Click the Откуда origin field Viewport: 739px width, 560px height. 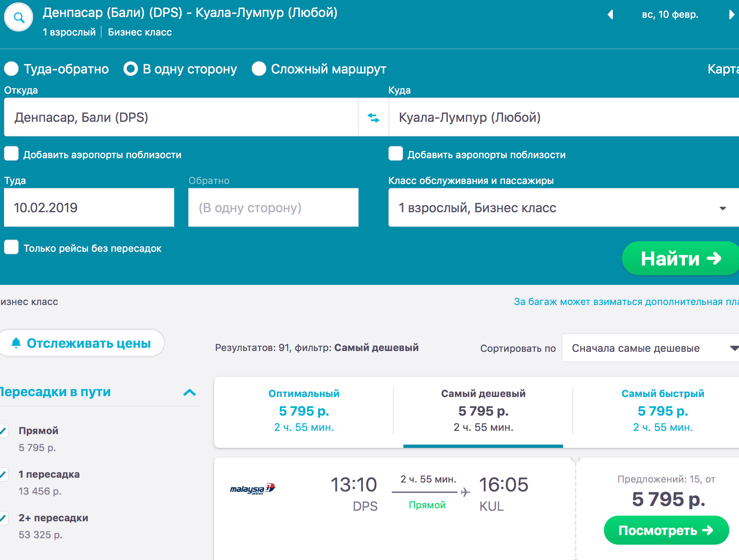[181, 117]
